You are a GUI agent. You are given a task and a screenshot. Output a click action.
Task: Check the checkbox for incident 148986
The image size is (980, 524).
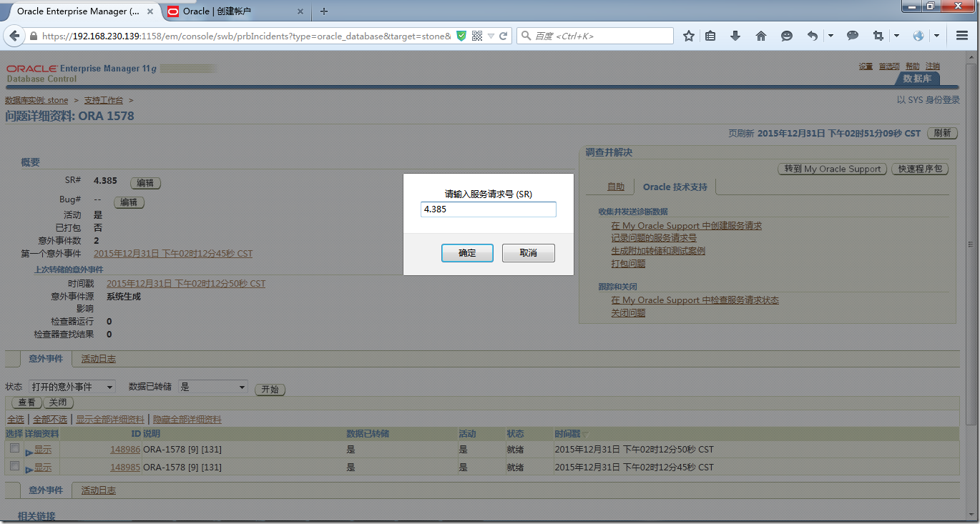(14, 448)
